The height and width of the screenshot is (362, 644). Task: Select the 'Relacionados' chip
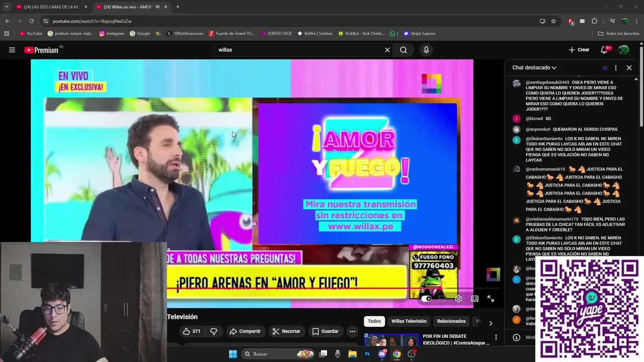451,321
